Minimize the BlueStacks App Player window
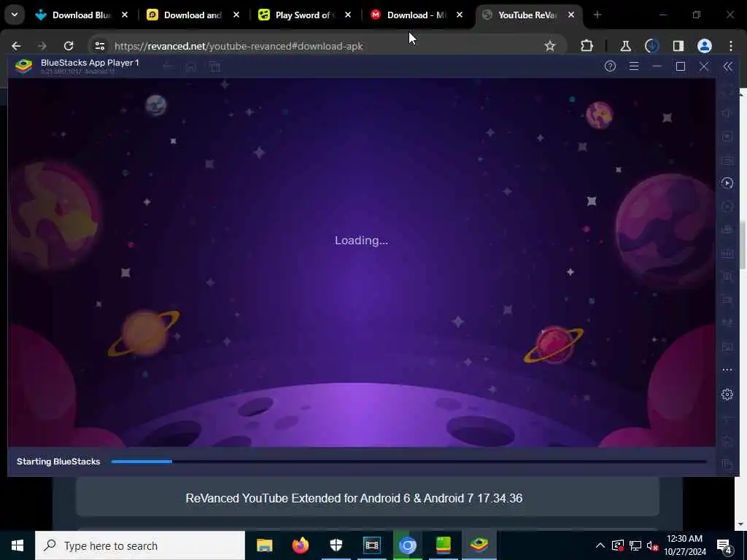747x560 pixels. [x=657, y=66]
